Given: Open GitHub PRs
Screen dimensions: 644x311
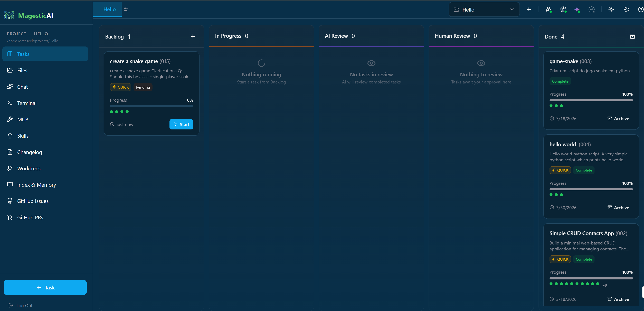Looking at the screenshot, I should click(45, 218).
